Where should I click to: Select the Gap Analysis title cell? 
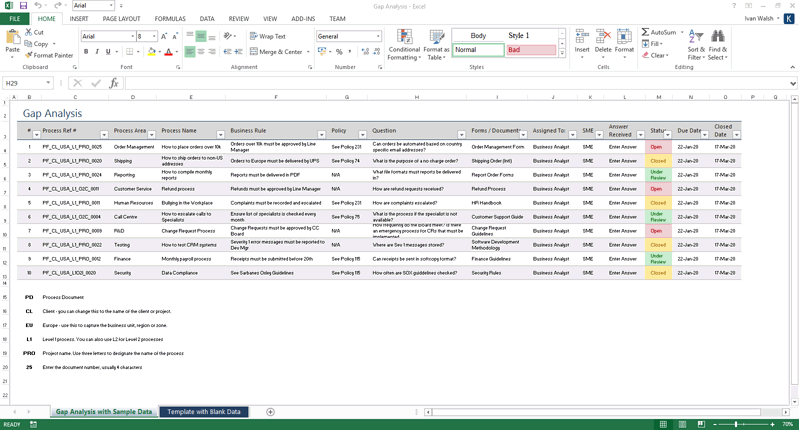52,114
